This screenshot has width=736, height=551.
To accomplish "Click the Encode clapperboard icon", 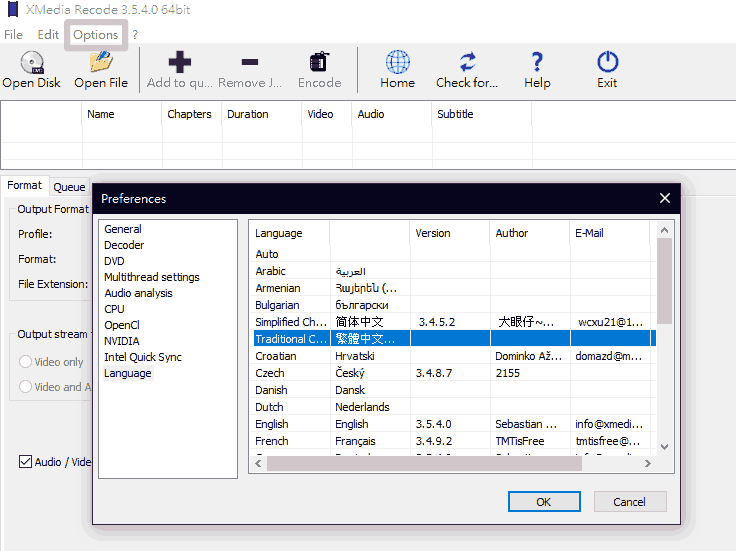I will click(x=319, y=61).
